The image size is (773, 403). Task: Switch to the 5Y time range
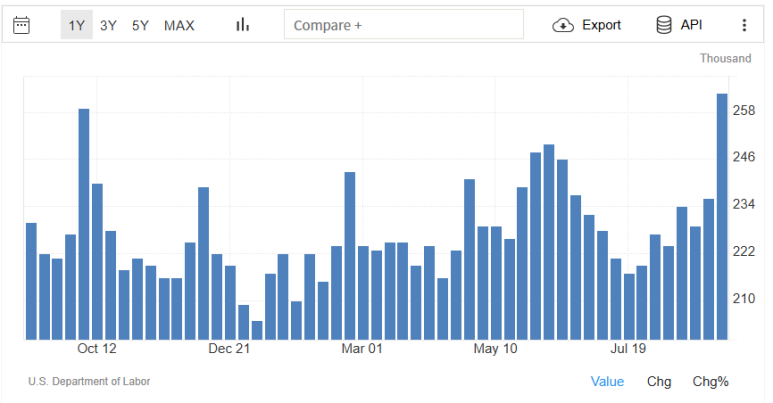140,25
